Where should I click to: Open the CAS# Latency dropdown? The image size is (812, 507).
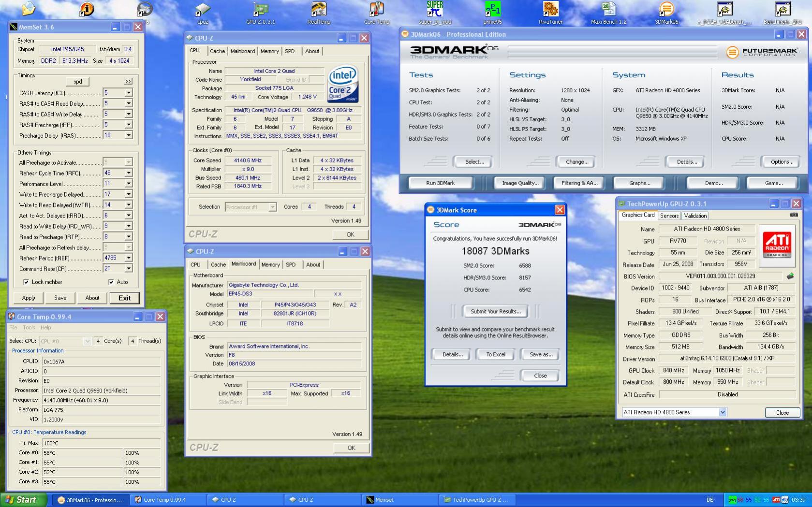(129, 93)
